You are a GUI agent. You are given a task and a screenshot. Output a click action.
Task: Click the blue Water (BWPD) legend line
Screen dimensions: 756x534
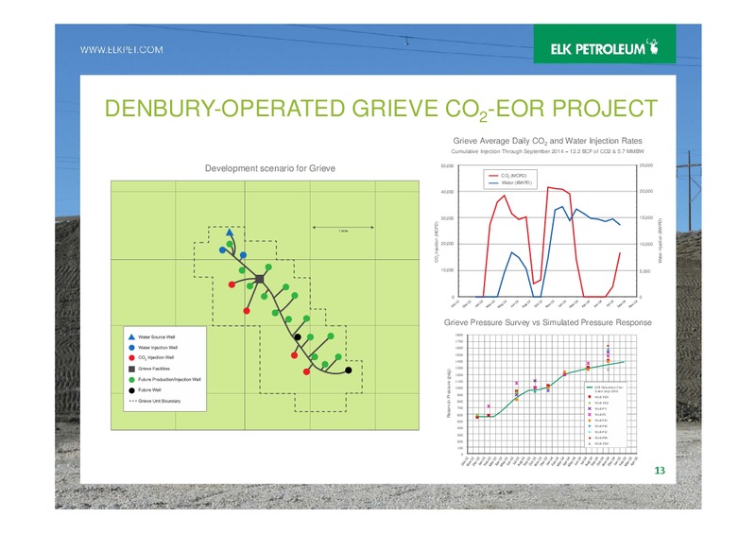pyautogui.click(x=493, y=183)
